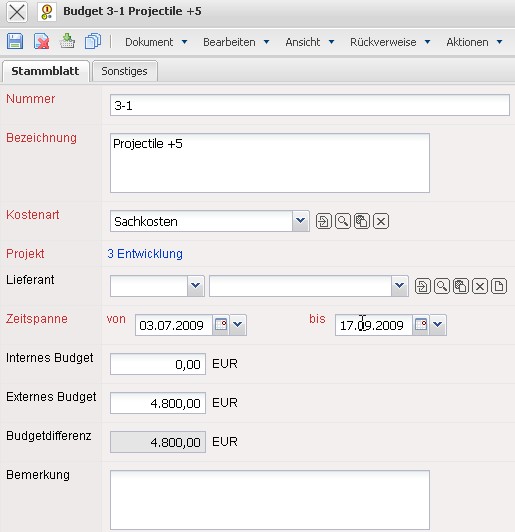Expand the first Lieferant dropdown arrow
The image size is (515, 532).
[x=195, y=286]
